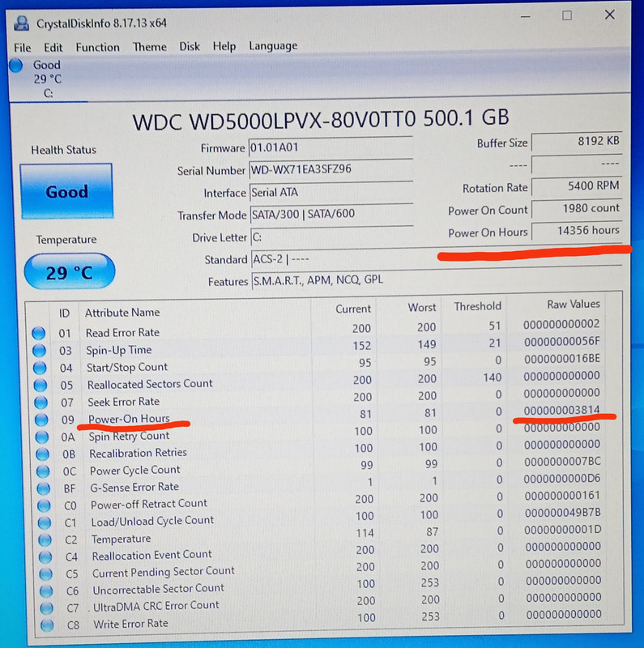The image size is (644, 648).
Task: Click status icon for Spin Retry Count row
Action: (x=42, y=437)
